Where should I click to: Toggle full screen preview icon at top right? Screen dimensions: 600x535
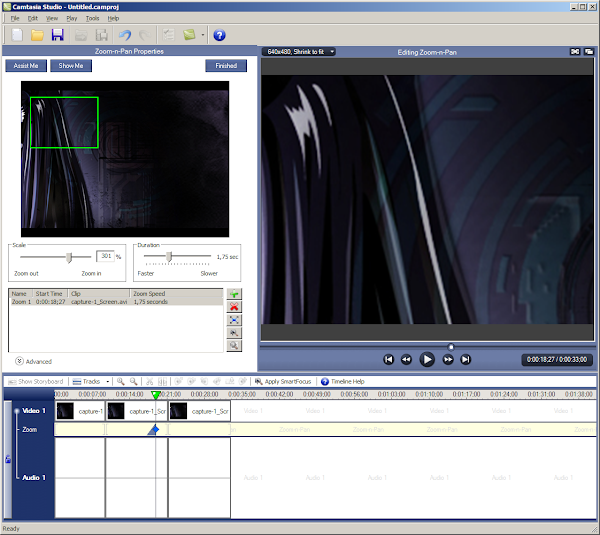click(x=575, y=52)
